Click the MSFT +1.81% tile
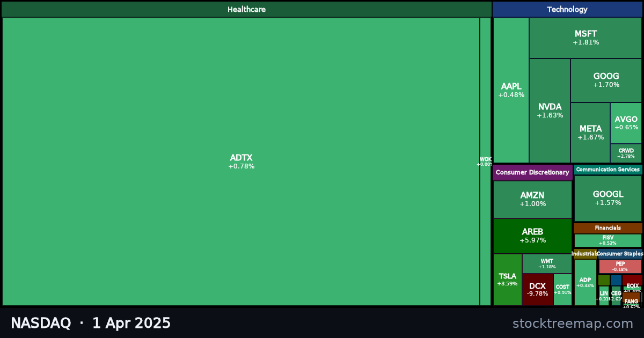 (x=586, y=38)
